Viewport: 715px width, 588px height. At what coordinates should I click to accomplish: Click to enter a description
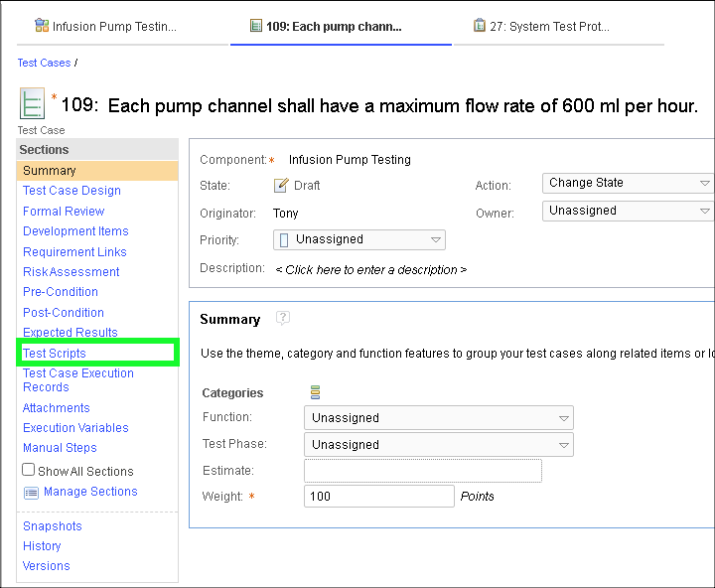tap(370, 269)
